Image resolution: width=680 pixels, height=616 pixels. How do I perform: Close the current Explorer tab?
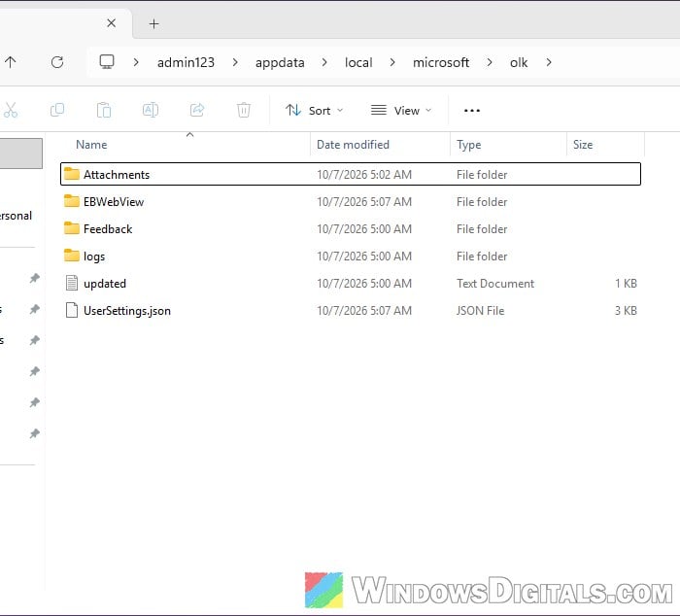[x=112, y=23]
